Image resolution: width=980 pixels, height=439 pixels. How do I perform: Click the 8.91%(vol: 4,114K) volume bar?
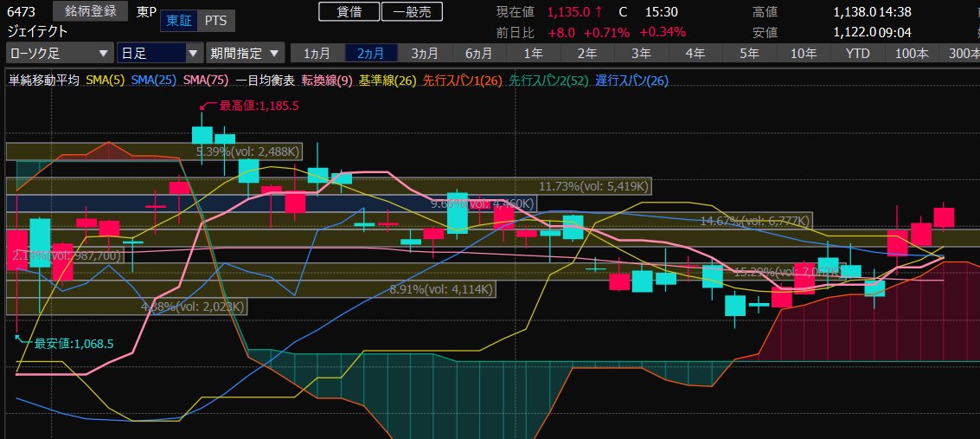(251, 289)
